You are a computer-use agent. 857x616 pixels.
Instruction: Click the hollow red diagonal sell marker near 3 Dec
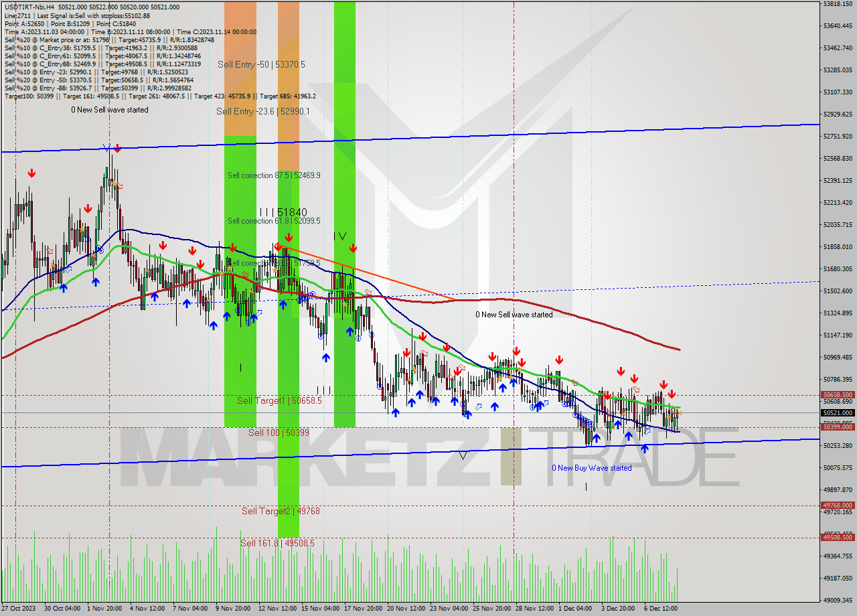(636, 389)
